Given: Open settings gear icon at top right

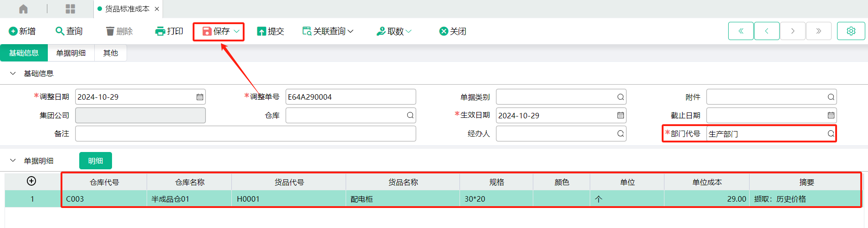Looking at the screenshot, I should coord(851,31).
